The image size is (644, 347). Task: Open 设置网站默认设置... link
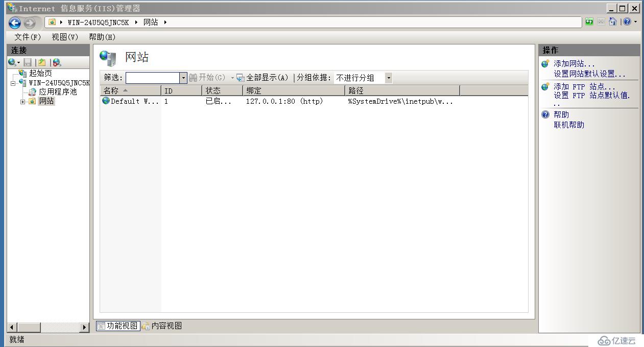point(589,74)
